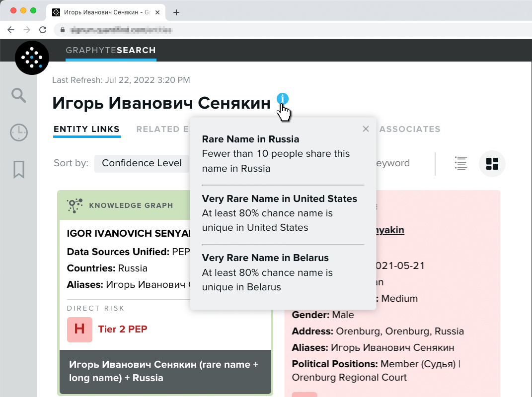
Task: Open a new browser tab
Action: coord(176,12)
